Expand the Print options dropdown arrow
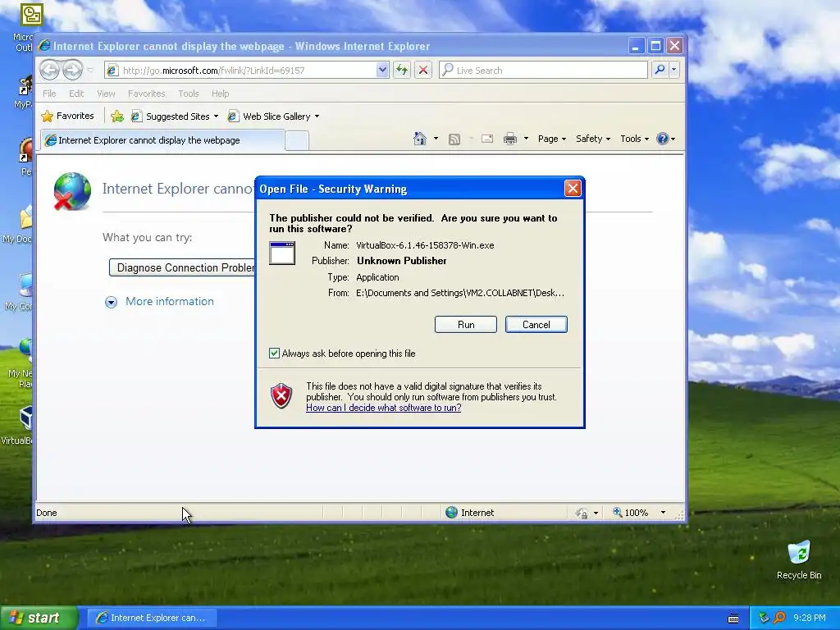The width and height of the screenshot is (840, 630). tap(526, 139)
